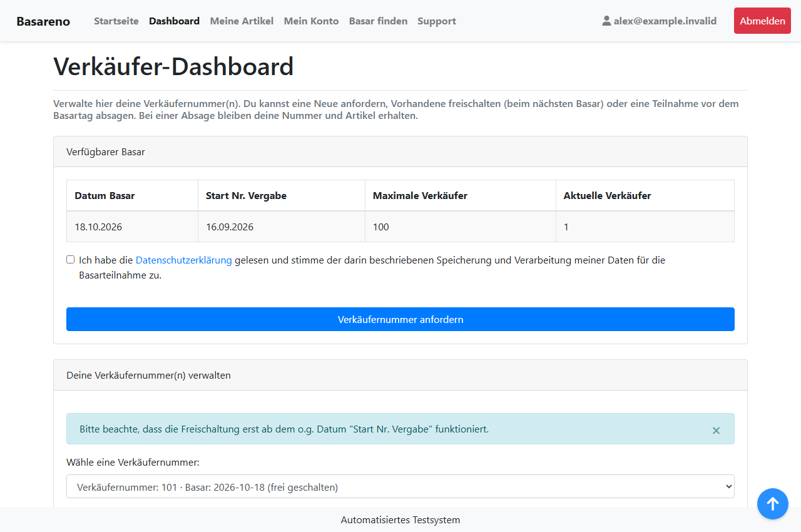Image resolution: width=801 pixels, height=532 pixels.
Task: Click the Basareno brand logo
Action: [43, 21]
